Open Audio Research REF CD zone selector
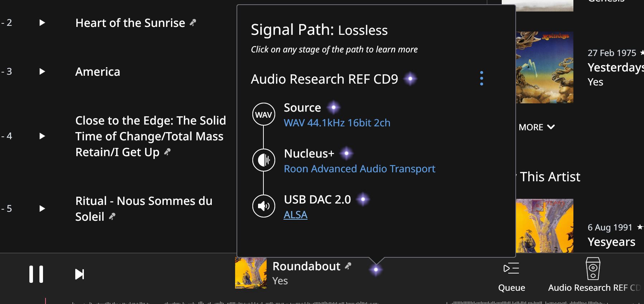The image size is (644, 304). click(x=594, y=275)
